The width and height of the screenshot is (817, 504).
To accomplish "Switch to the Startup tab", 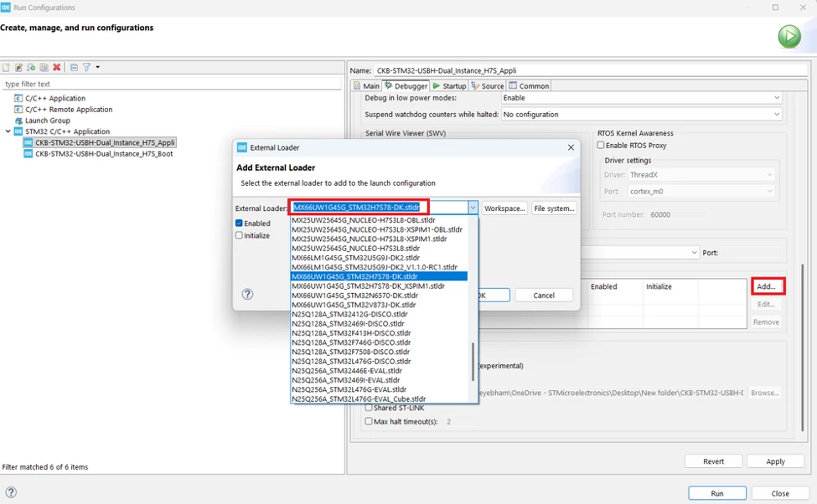I will [x=449, y=86].
